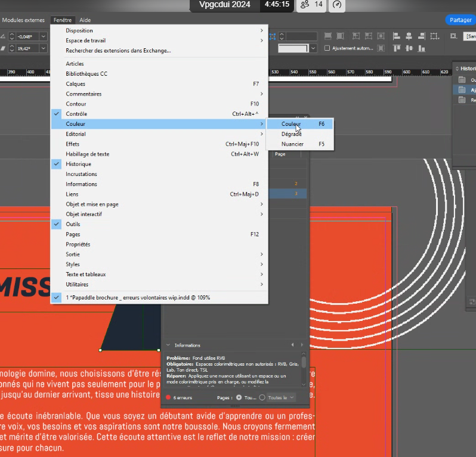Go to next error using right arrow

pyautogui.click(x=302, y=345)
